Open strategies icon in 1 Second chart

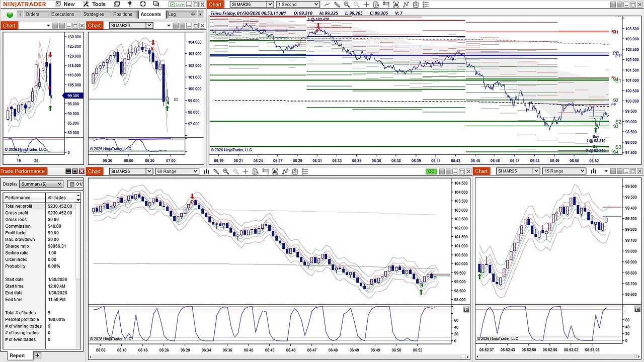[416, 4]
